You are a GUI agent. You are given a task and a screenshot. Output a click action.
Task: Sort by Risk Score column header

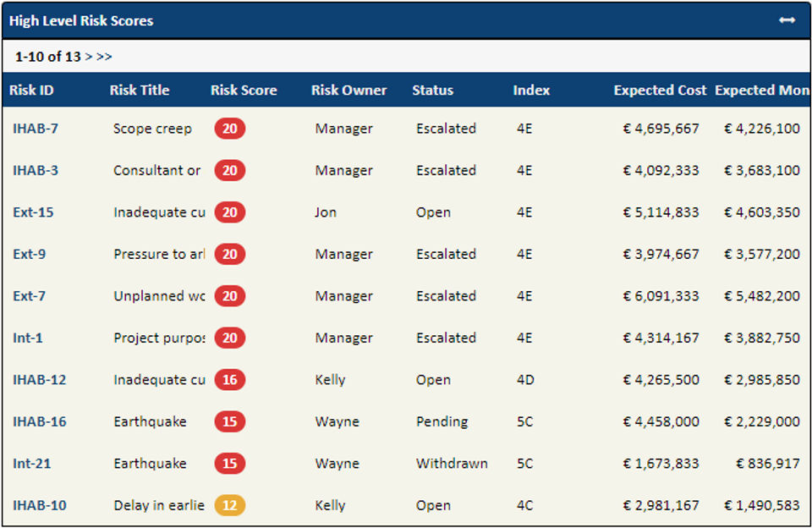(244, 91)
